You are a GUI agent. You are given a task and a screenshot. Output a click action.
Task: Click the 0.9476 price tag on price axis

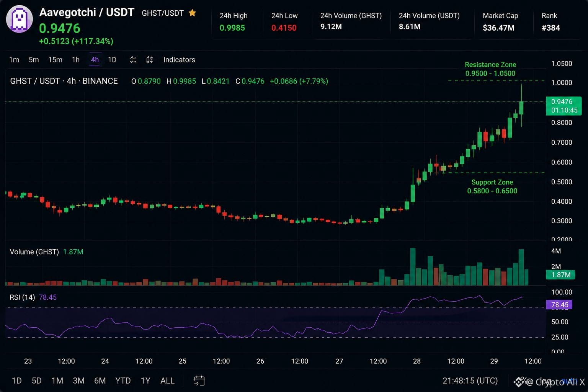click(x=563, y=106)
